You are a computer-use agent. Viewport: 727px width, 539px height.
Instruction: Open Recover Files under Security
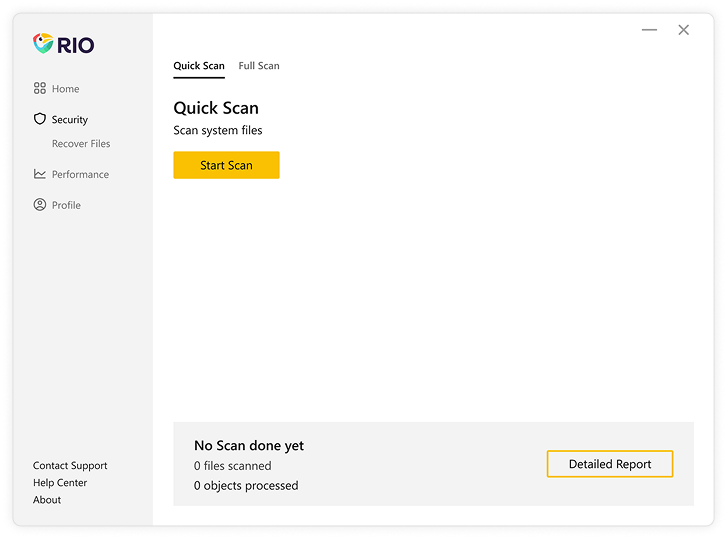pyautogui.click(x=81, y=144)
